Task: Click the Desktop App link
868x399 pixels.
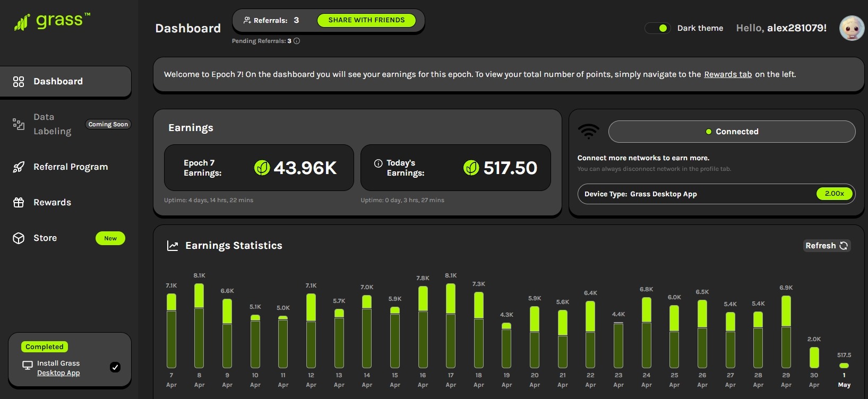Action: pos(58,373)
